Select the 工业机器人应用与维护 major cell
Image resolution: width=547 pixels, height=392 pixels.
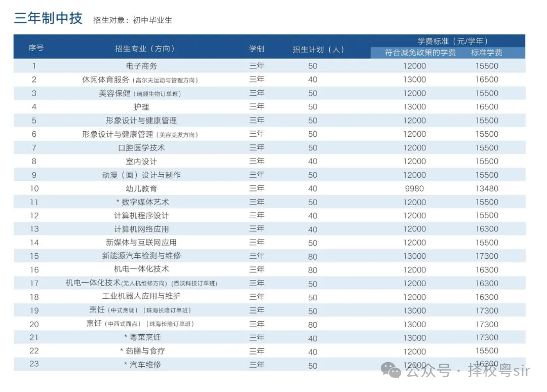click(x=141, y=296)
